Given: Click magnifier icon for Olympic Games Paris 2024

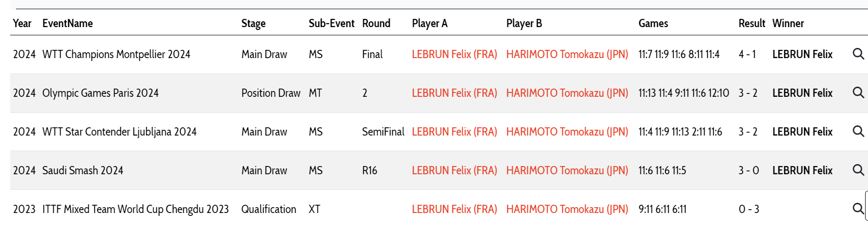Looking at the screenshot, I should click(858, 92).
